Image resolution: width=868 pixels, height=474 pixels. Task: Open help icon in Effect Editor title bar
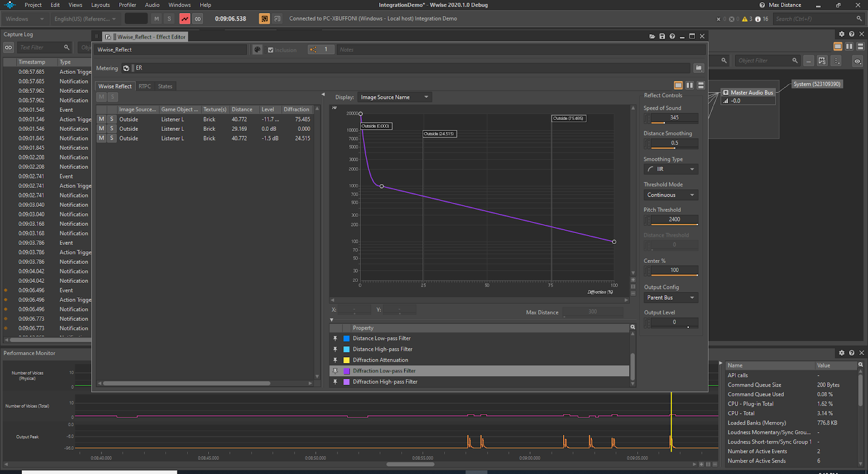672,36
